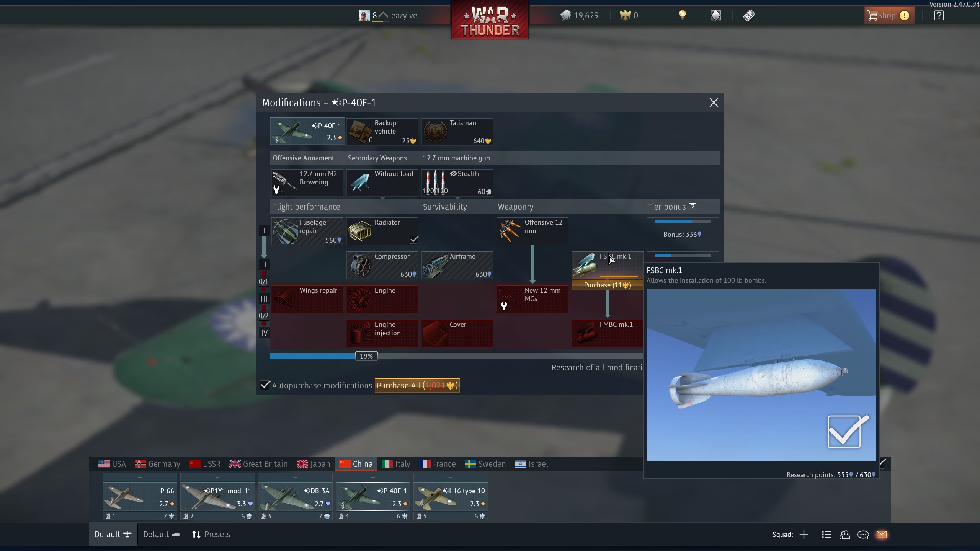Toggle the Radiator modification checkbox

click(414, 240)
